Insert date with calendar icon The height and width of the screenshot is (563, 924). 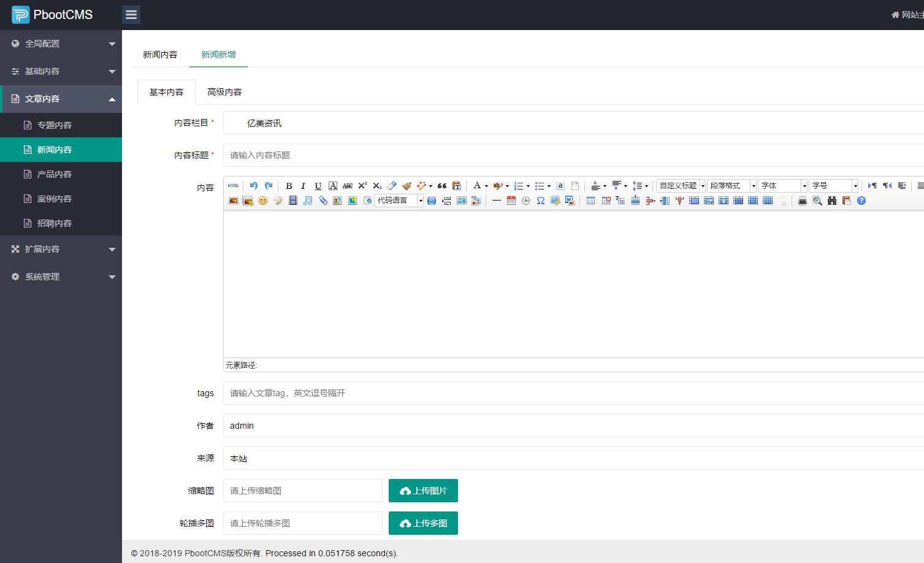point(511,201)
